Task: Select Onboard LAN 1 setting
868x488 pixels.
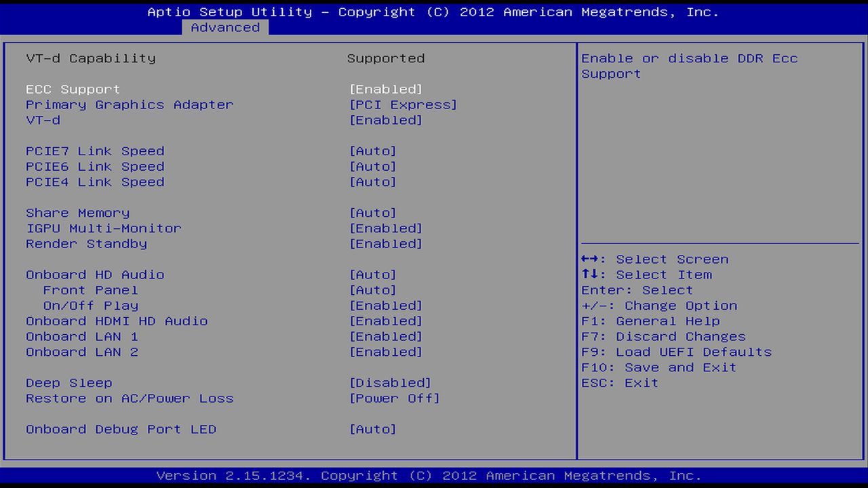Action: [82, 336]
